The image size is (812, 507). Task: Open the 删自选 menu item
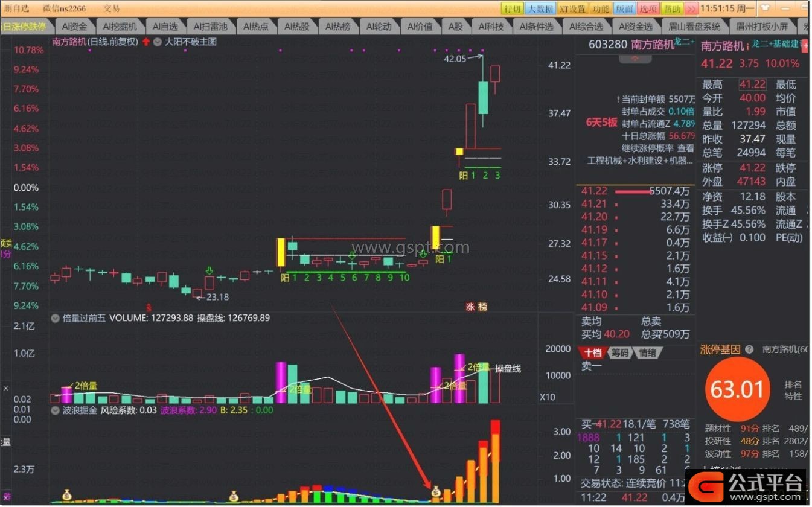17,8
